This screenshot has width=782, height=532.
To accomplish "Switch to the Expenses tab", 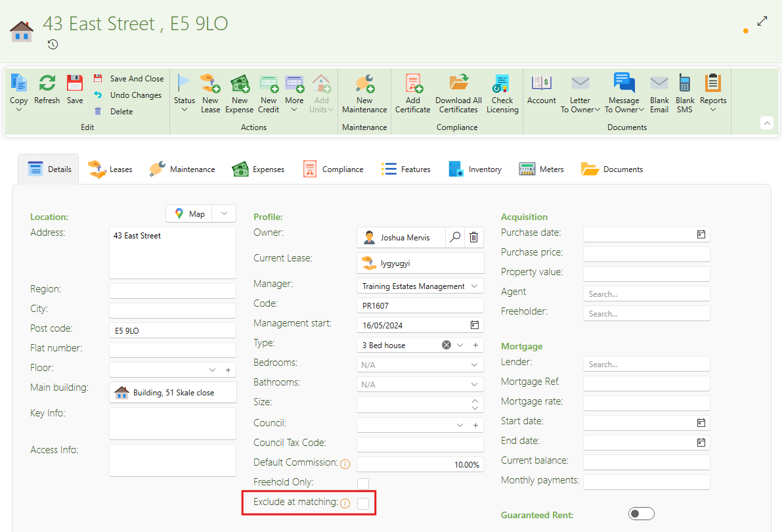I will tap(258, 169).
